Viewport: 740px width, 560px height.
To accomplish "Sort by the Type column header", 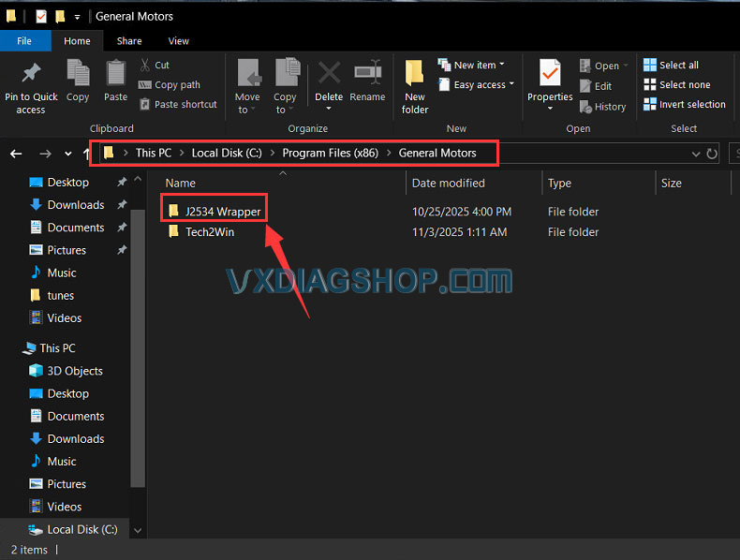I will click(560, 183).
